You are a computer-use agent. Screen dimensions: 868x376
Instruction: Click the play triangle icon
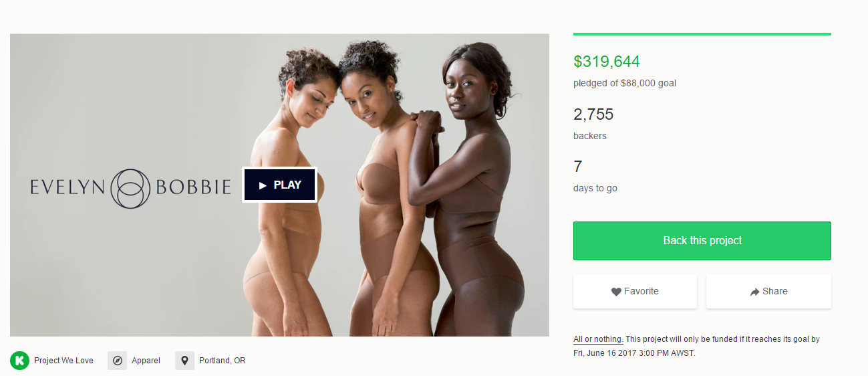[263, 185]
